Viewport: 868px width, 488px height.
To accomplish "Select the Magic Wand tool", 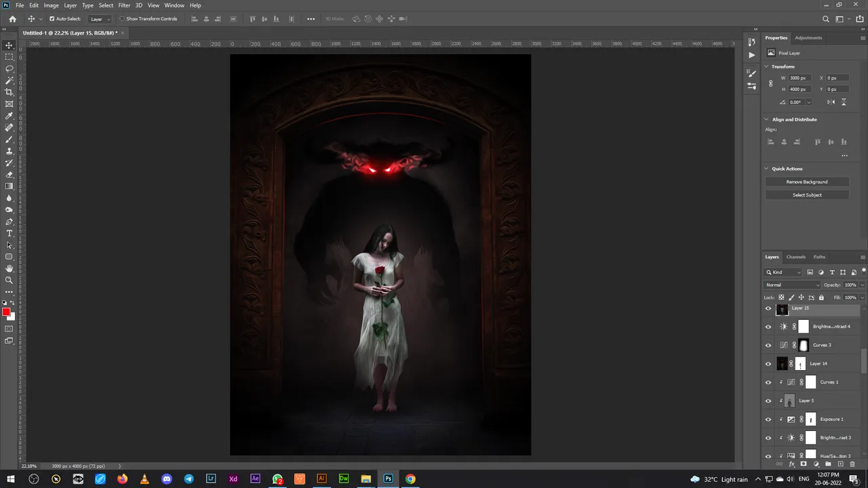I will tap(9, 81).
